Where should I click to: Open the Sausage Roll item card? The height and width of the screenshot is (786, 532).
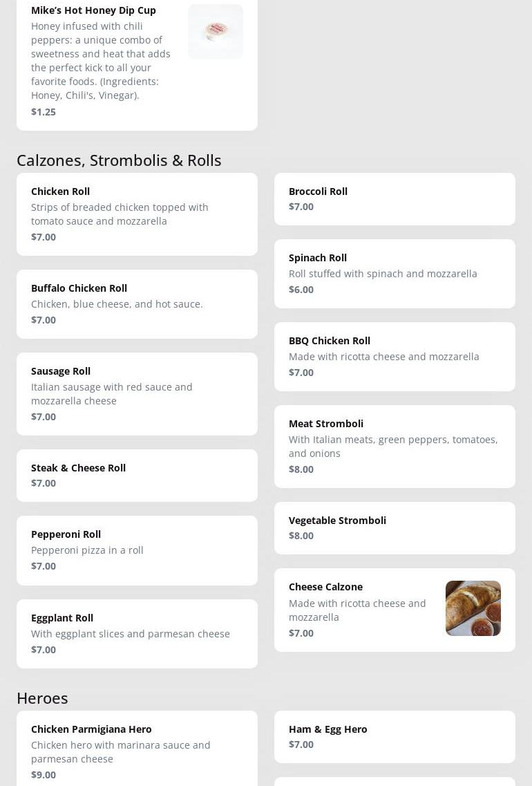coord(137,393)
